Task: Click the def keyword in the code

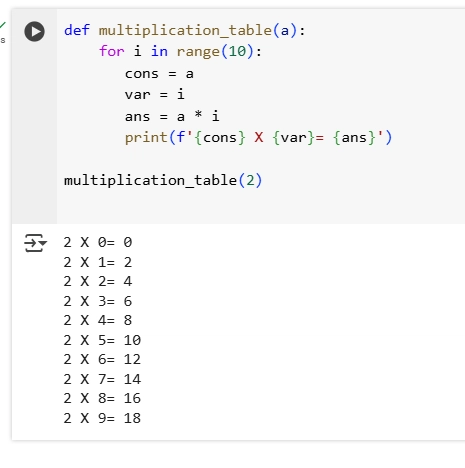Action: (77, 30)
